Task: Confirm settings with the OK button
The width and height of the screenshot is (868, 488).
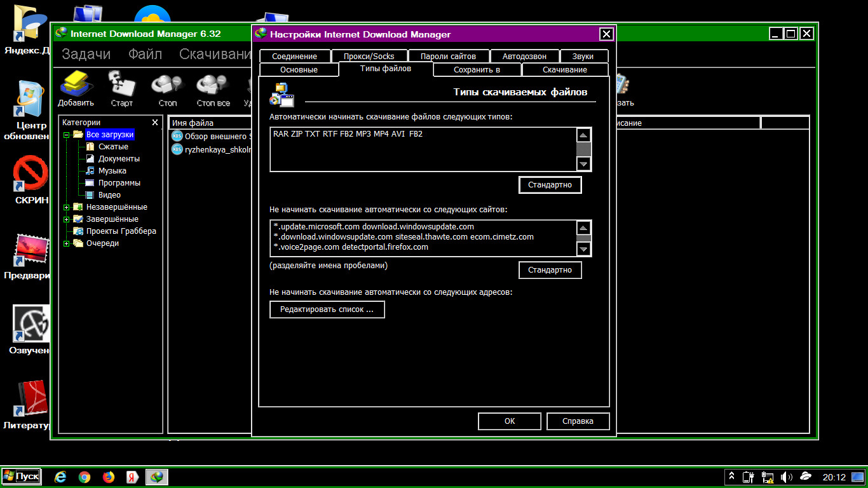Action: point(510,421)
